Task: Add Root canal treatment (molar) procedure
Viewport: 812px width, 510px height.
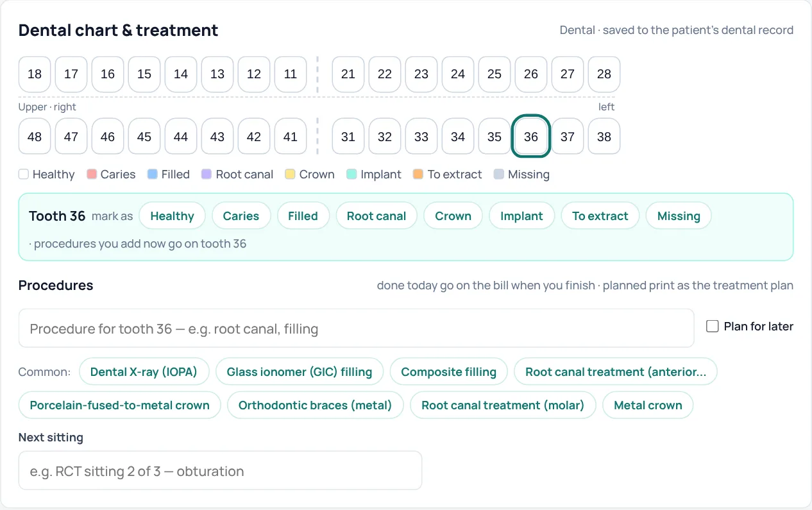Action: (503, 405)
